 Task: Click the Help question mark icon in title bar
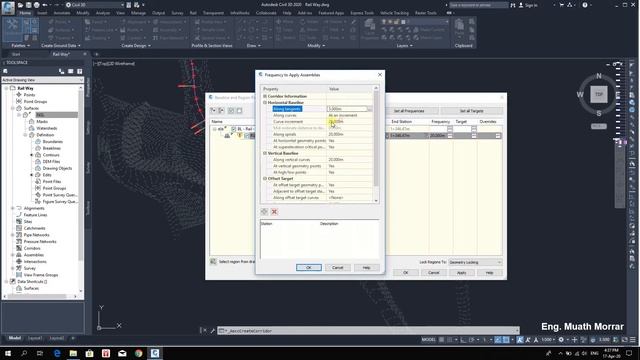tap(585, 5)
